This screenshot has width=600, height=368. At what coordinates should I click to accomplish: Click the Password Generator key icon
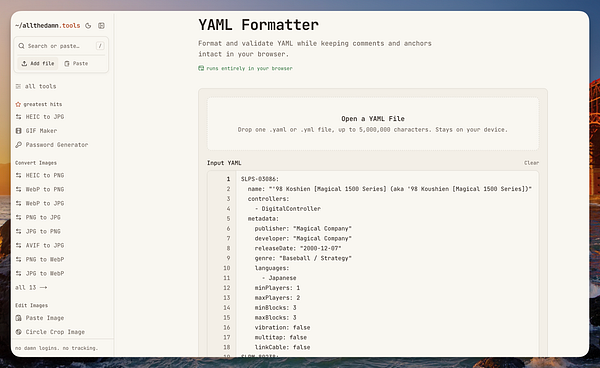point(18,145)
